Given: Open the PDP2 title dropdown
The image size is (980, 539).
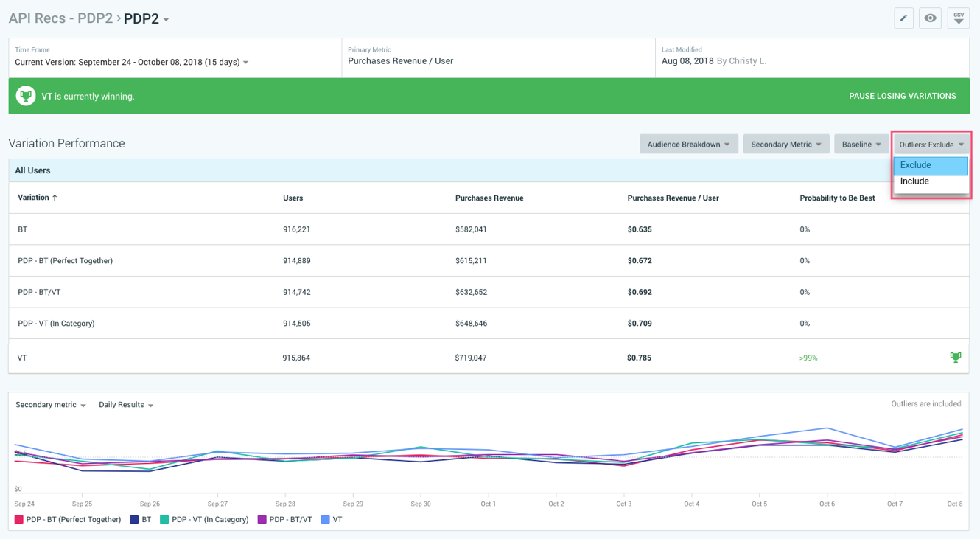Looking at the screenshot, I should click(166, 20).
